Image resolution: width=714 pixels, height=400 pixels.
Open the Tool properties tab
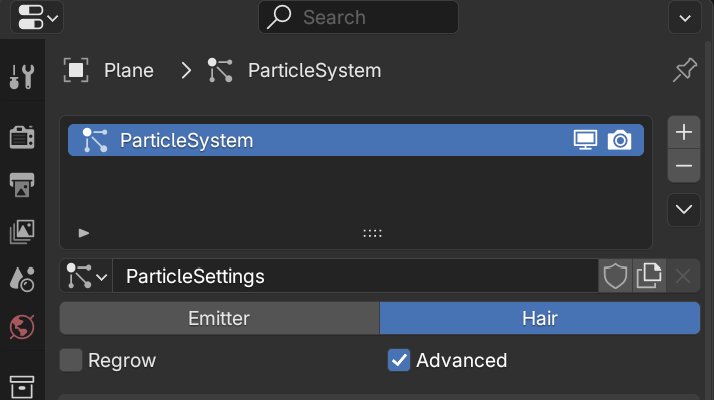(x=22, y=77)
